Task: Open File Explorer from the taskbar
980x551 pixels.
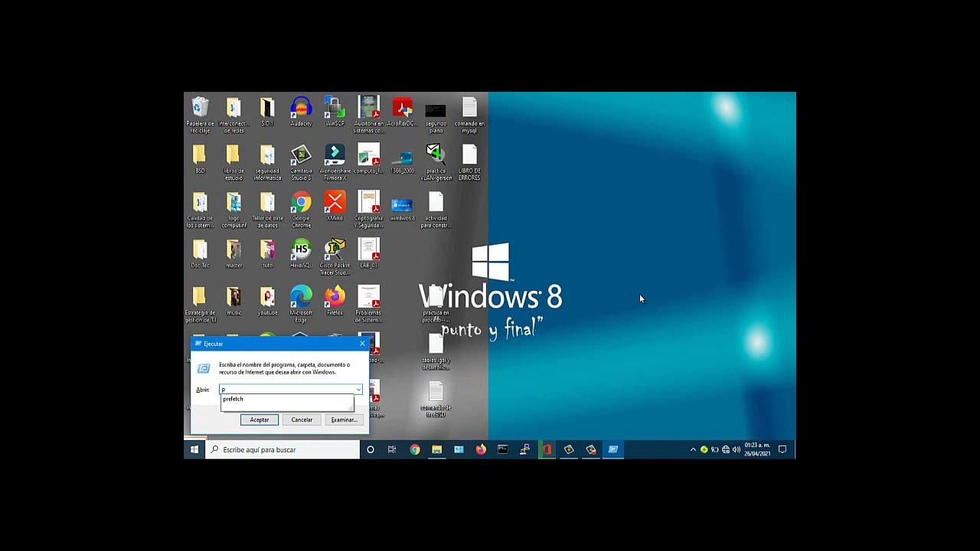Action: point(436,450)
